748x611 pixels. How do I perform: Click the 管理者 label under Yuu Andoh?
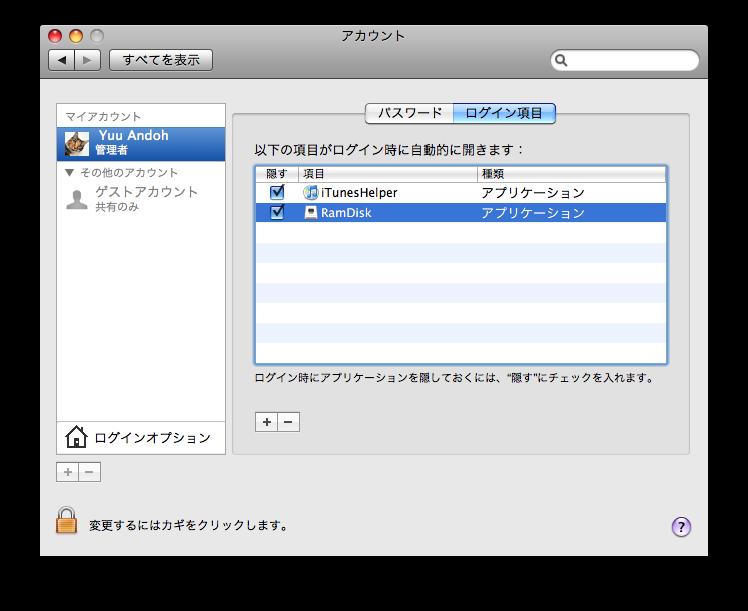pos(112,150)
